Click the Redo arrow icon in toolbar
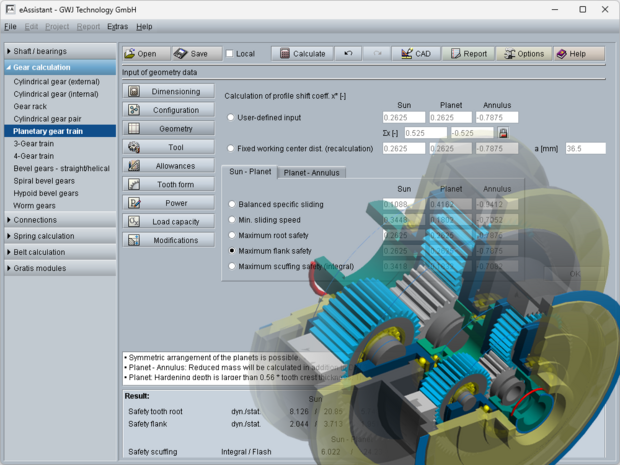This screenshot has width=620, height=465. (x=377, y=54)
